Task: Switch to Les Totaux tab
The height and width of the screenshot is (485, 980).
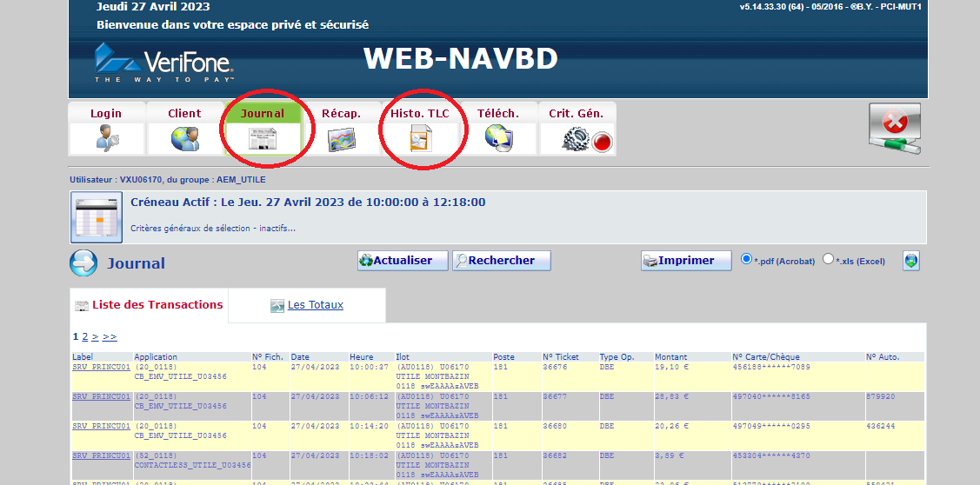Action: click(315, 305)
